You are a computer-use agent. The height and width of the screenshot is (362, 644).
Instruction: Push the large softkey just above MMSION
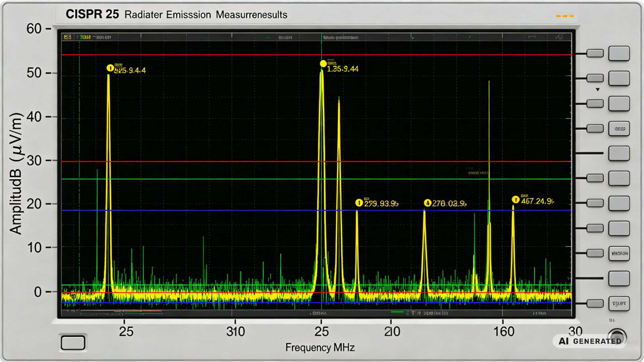pyautogui.click(x=619, y=229)
